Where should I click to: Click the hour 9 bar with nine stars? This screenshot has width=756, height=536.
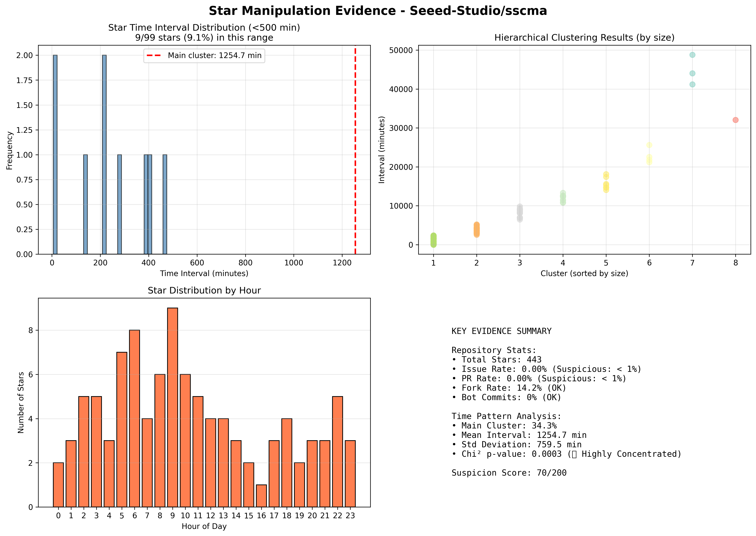173,407
